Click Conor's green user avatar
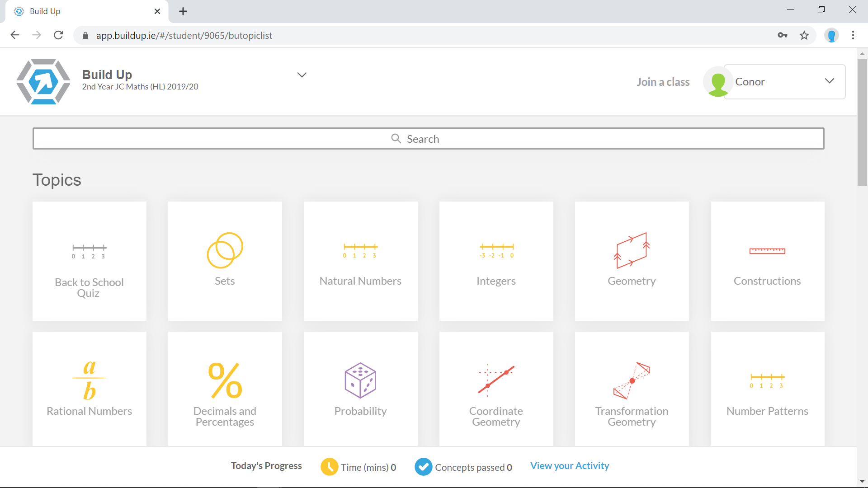The width and height of the screenshot is (868, 488). click(x=718, y=82)
